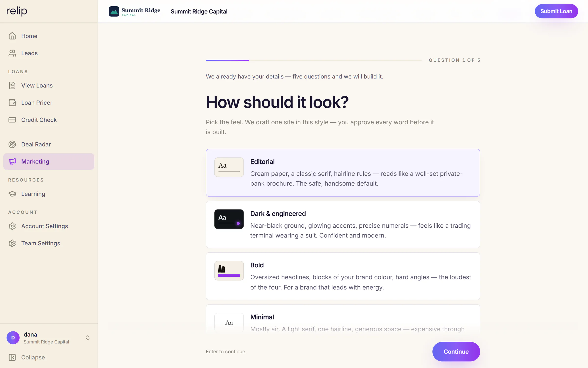Viewport: 588px width, 368px height.
Task: Click the Continue button
Action: (x=456, y=351)
